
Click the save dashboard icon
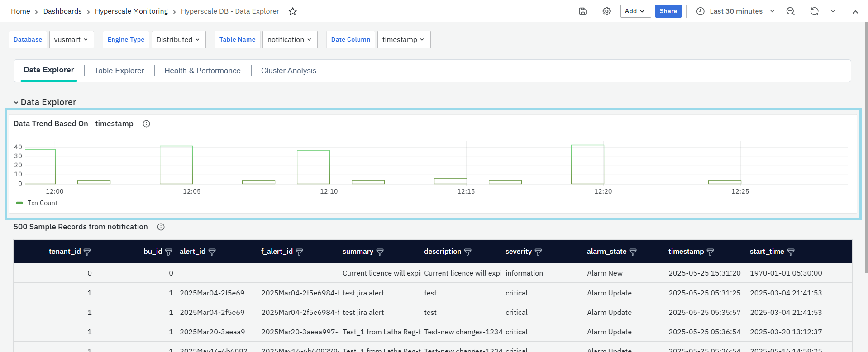(x=583, y=11)
